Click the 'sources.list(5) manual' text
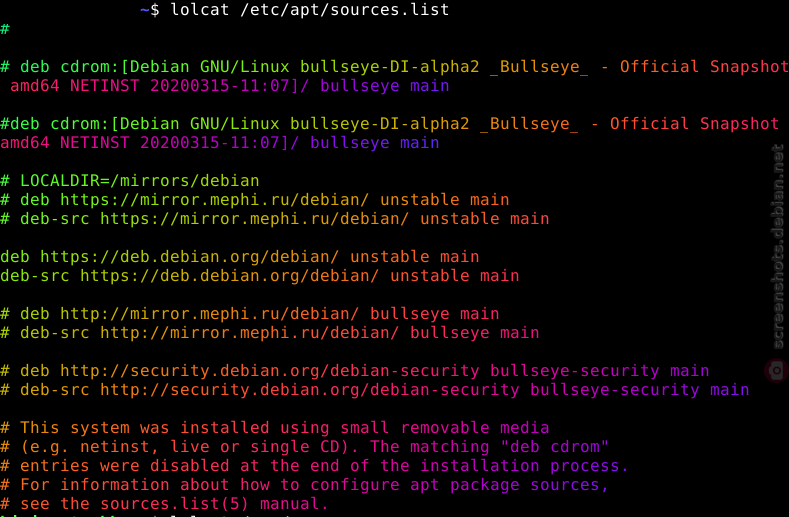The width and height of the screenshot is (789, 517). (209, 504)
